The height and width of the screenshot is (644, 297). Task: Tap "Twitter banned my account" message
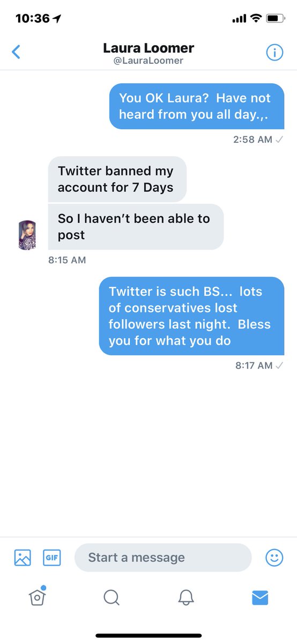pyautogui.click(x=117, y=179)
